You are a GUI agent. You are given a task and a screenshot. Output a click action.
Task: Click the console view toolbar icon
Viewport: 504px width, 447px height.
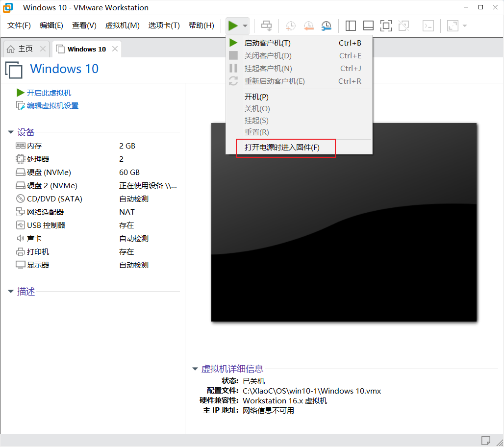pos(428,25)
